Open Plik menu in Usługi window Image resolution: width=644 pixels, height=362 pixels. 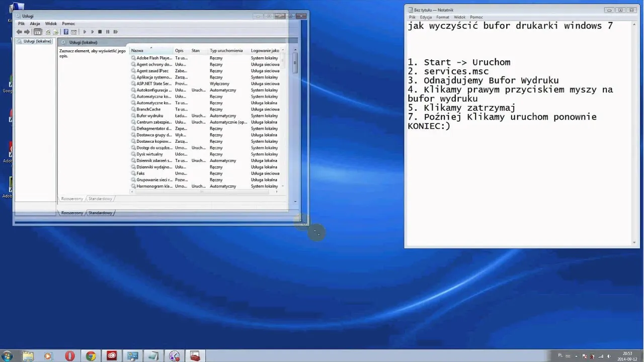21,24
